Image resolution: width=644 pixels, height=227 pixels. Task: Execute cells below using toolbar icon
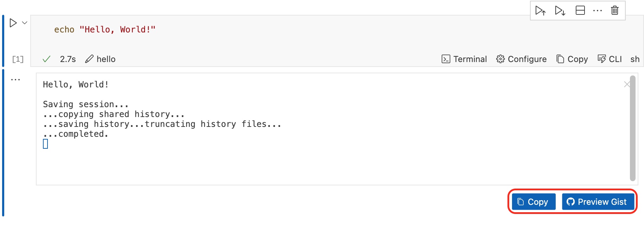click(x=560, y=11)
